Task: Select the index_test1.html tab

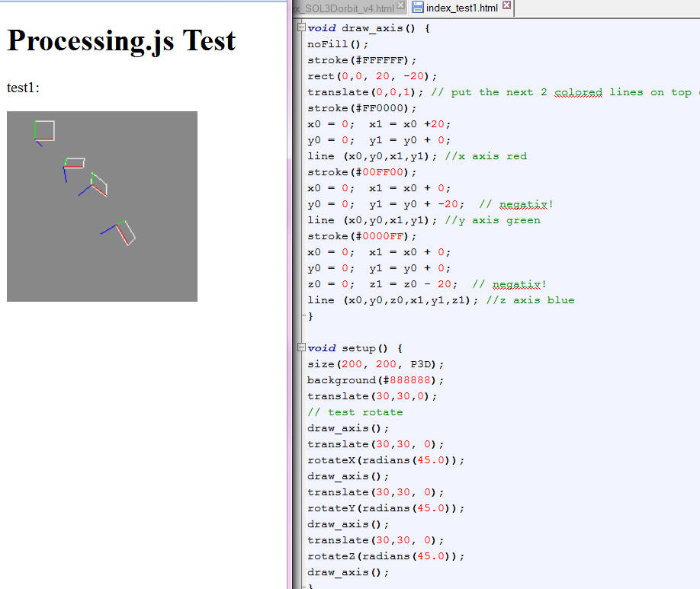Action: [x=461, y=8]
